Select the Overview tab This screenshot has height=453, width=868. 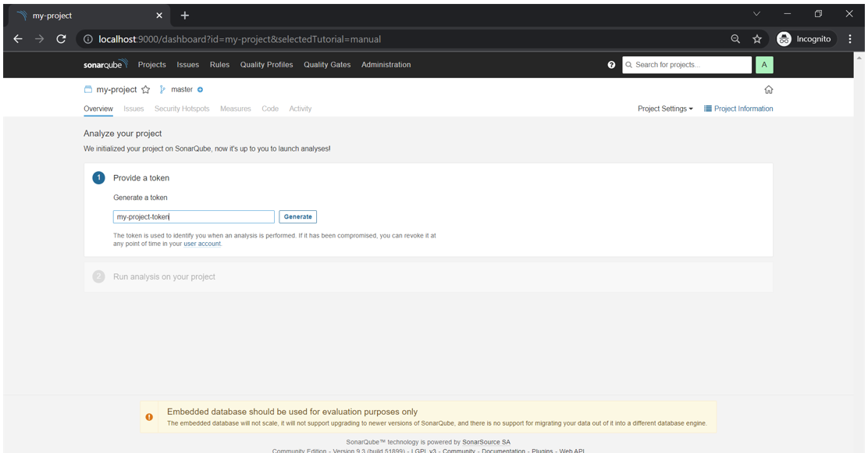click(x=98, y=109)
